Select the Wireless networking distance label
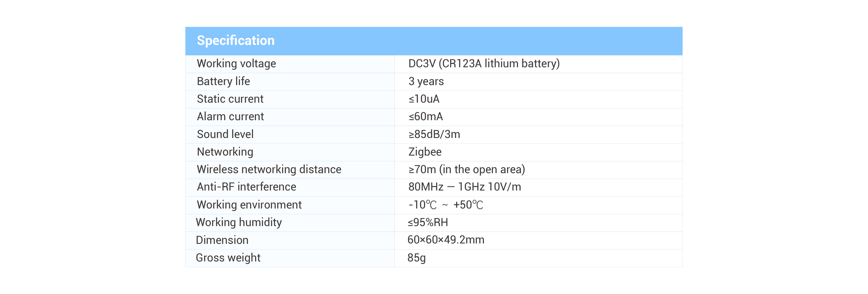 tap(269, 169)
